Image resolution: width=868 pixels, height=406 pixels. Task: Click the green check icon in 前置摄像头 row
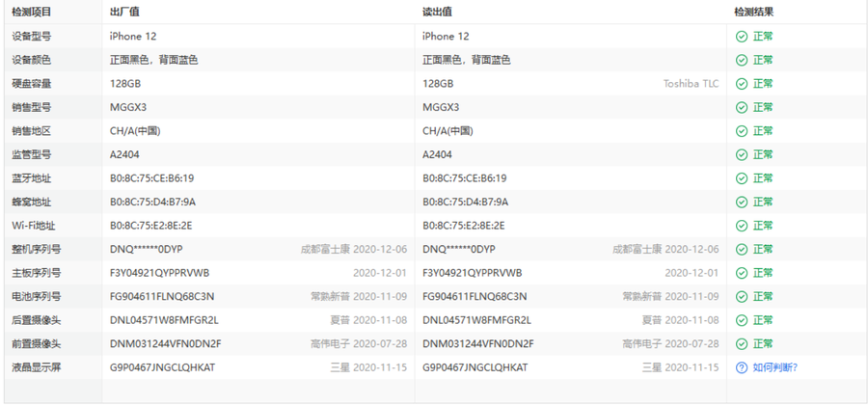pyautogui.click(x=742, y=344)
